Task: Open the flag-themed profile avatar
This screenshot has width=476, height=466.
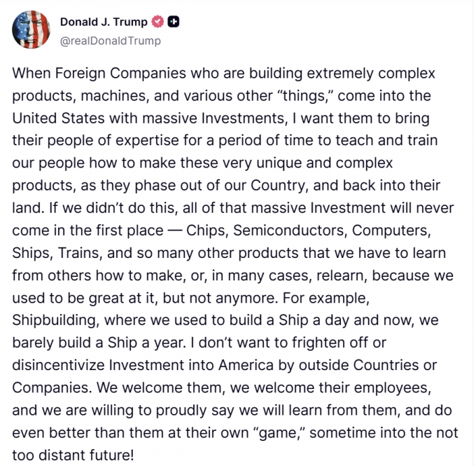Action: click(x=31, y=29)
